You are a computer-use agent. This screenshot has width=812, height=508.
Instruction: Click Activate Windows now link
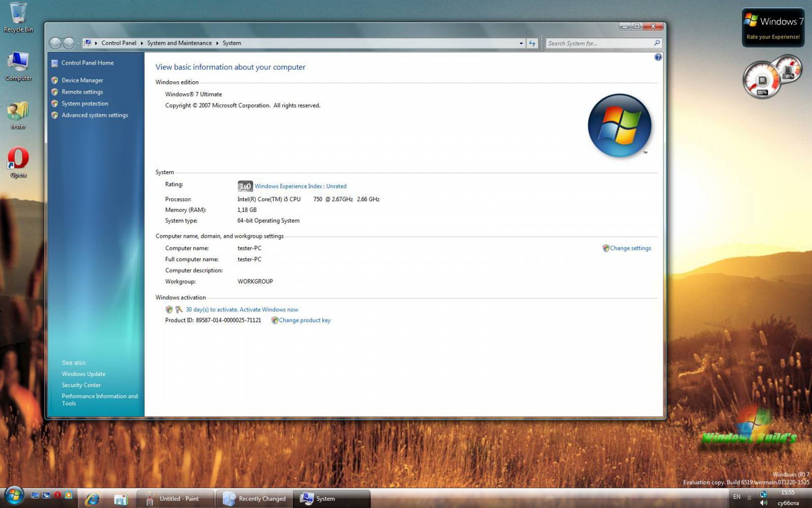tap(269, 309)
